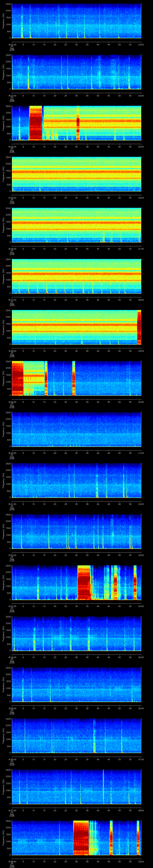Click the 27:00 end time label
The height and width of the screenshot is (868, 153).
point(141,249)
